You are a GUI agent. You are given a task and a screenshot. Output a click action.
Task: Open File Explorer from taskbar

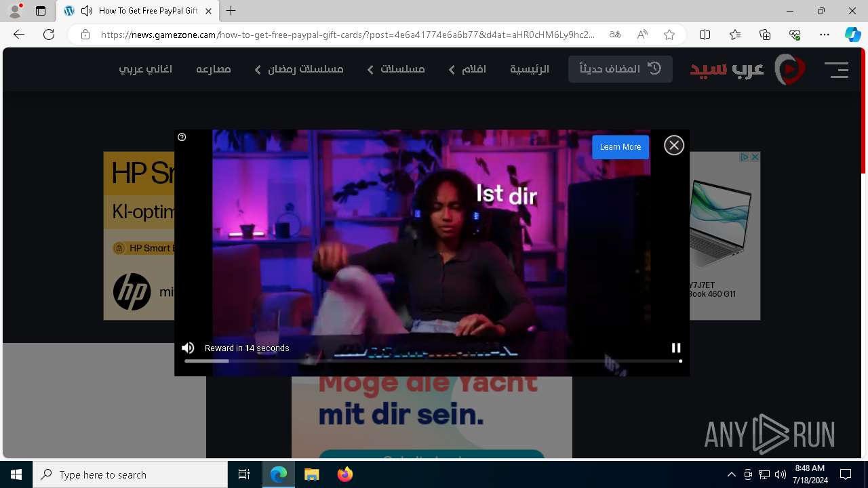[x=312, y=474]
